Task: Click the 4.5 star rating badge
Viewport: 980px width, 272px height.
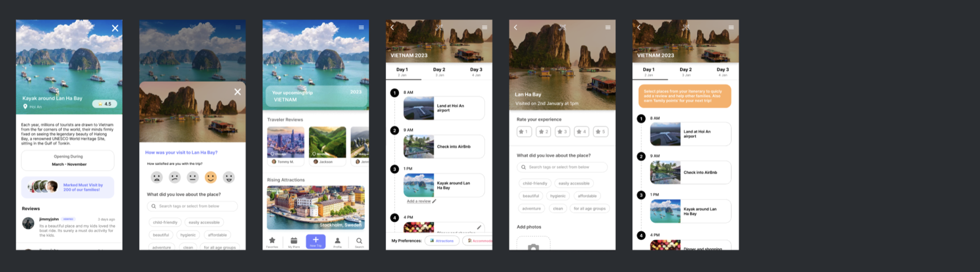Action: pos(105,104)
